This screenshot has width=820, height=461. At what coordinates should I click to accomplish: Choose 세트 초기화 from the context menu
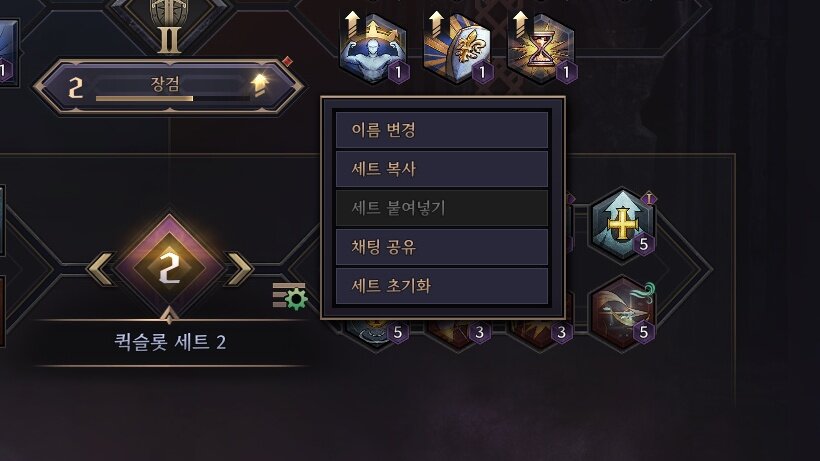442,285
